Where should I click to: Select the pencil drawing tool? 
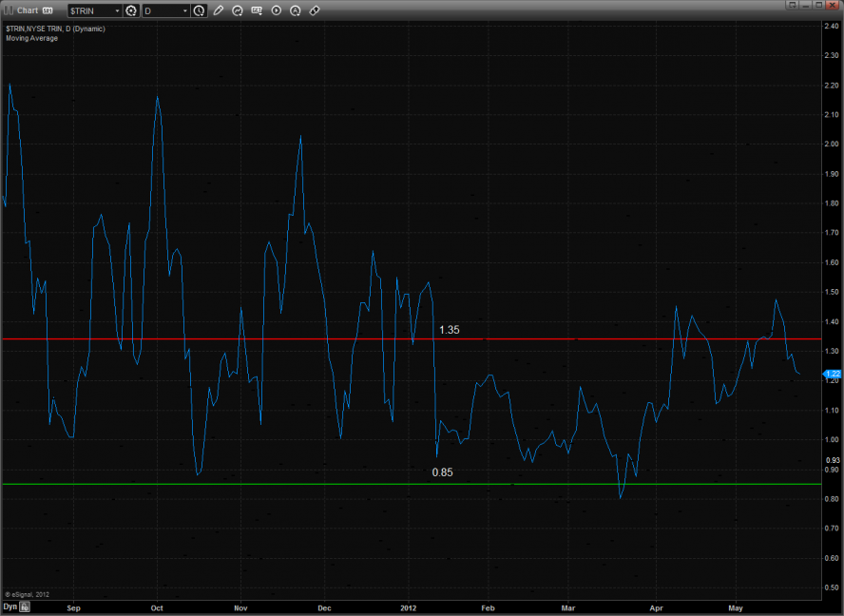(219, 10)
